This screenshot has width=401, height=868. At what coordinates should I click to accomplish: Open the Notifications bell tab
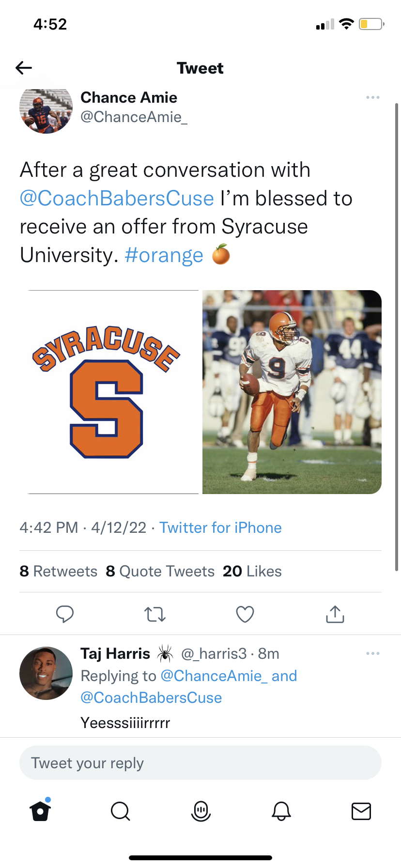(x=281, y=811)
